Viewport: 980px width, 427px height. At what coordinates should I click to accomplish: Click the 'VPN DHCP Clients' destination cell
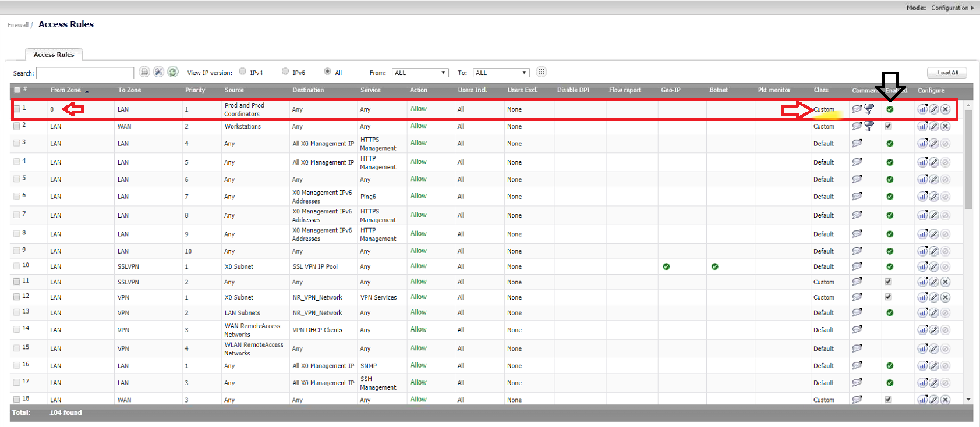pos(317,330)
